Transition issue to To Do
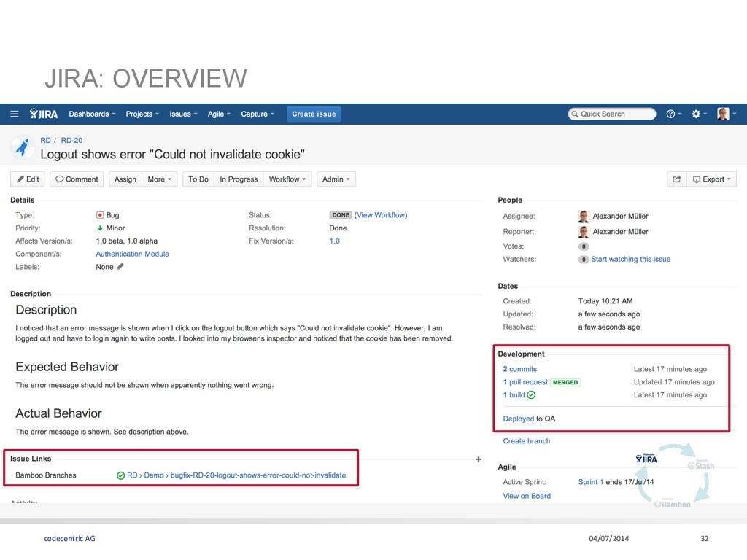 (x=198, y=179)
